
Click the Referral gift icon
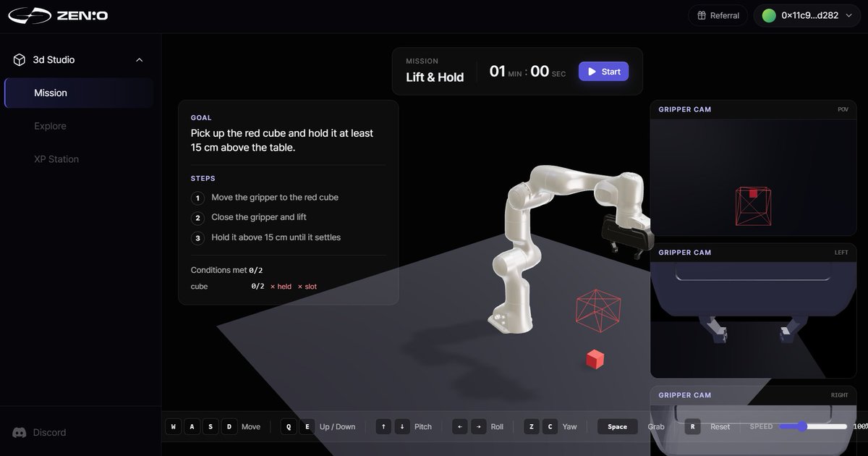(x=701, y=15)
